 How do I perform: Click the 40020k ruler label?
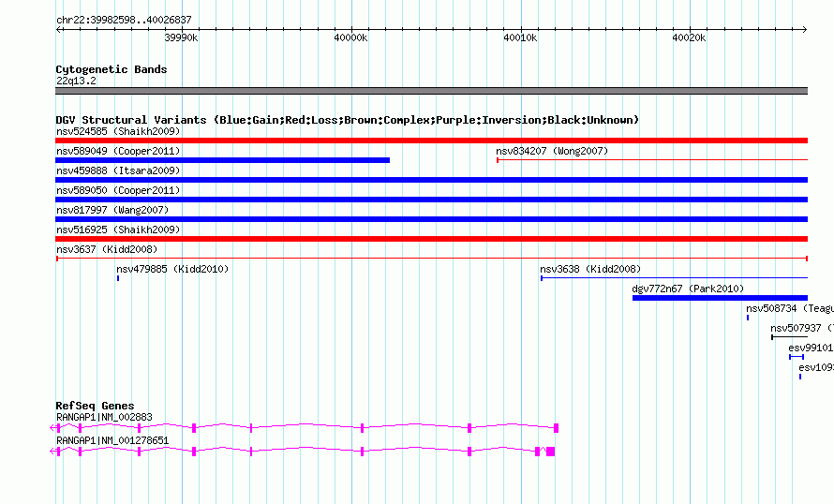click(690, 37)
